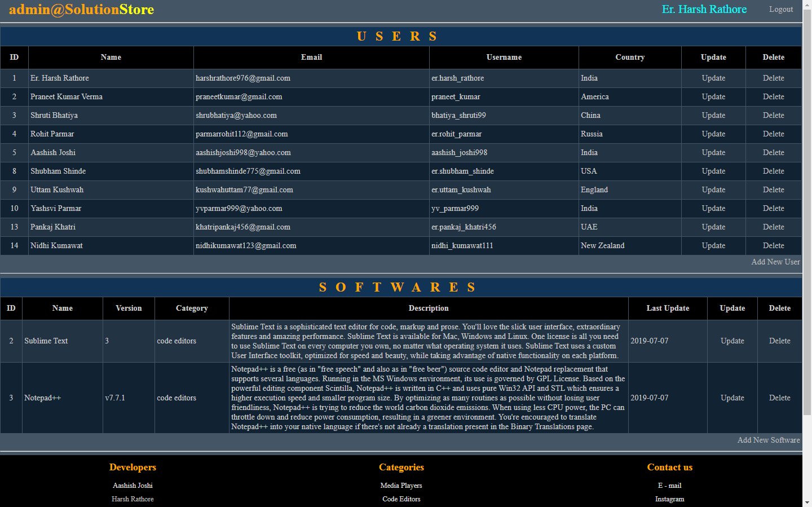Delete the Notepad++ software entry

pos(779,398)
